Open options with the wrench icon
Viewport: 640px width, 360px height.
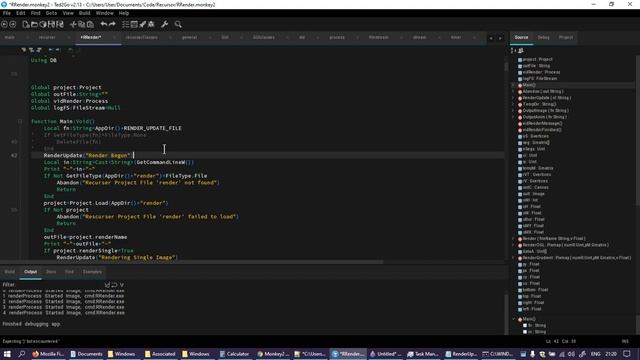pos(164,24)
